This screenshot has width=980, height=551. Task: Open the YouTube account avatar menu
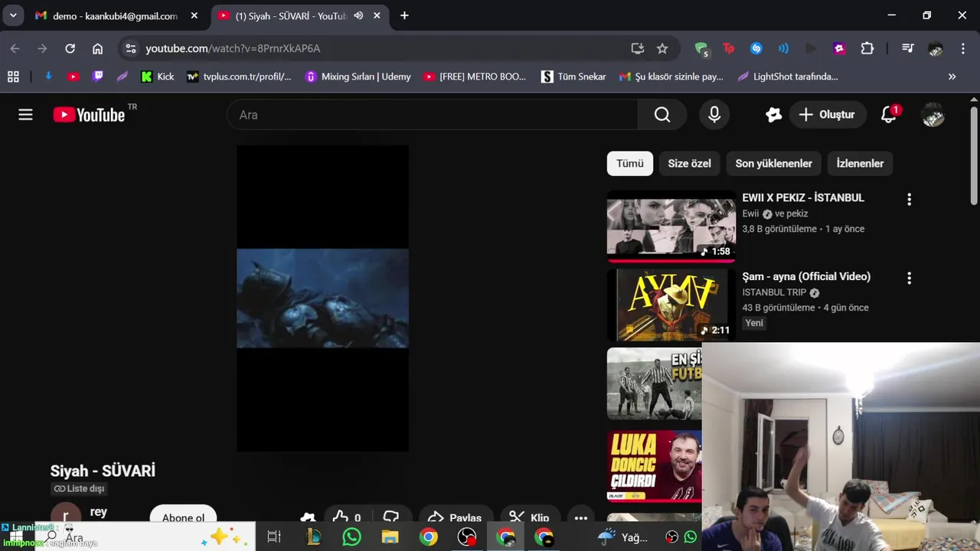tap(933, 115)
